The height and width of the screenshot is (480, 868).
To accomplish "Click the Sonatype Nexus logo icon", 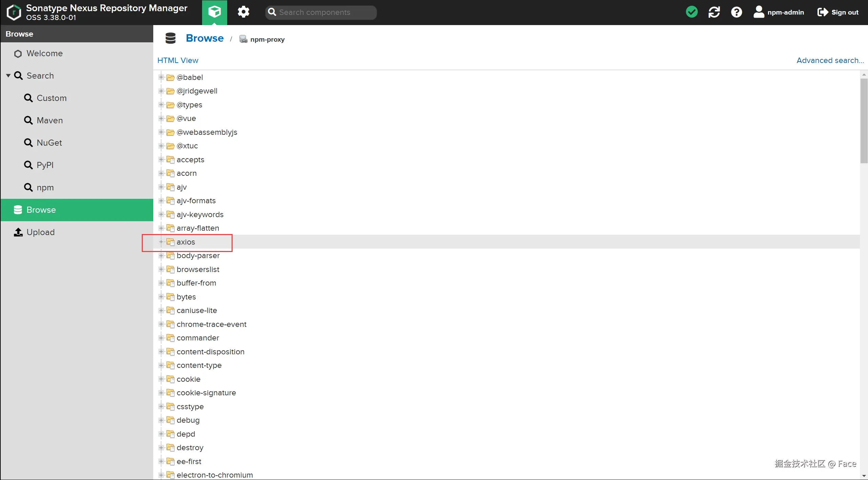I will (14, 12).
